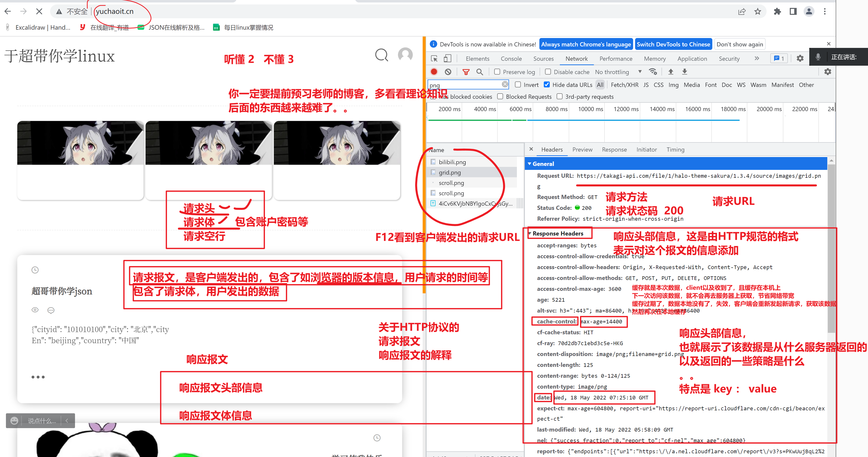
Task: Click the browser forward arrow
Action: (x=23, y=11)
